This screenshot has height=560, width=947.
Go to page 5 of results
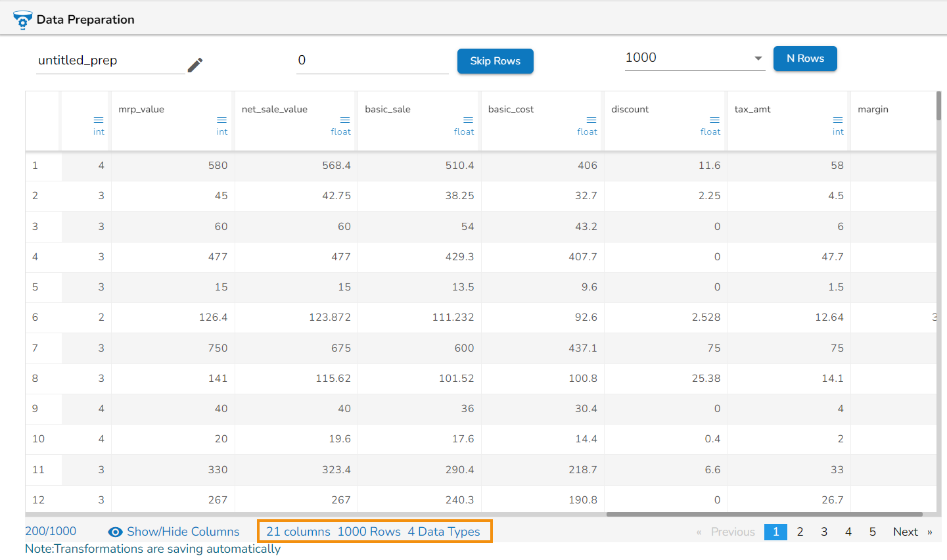[x=872, y=532]
